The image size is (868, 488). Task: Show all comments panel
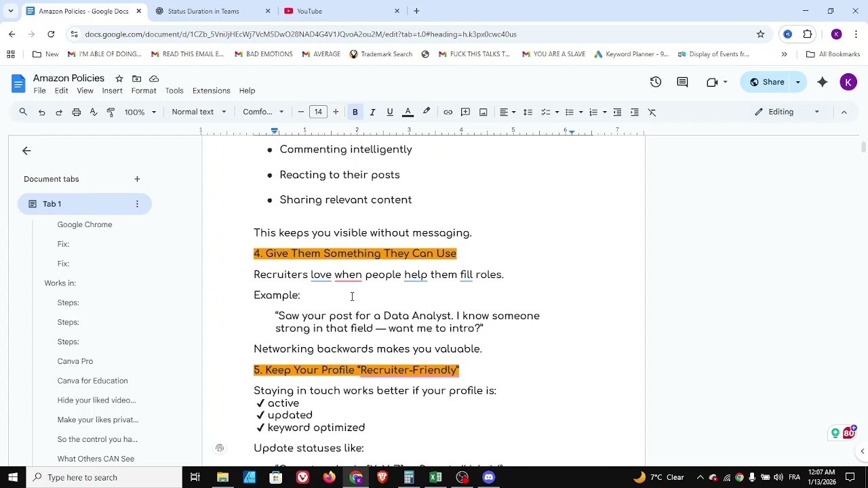click(x=682, y=82)
